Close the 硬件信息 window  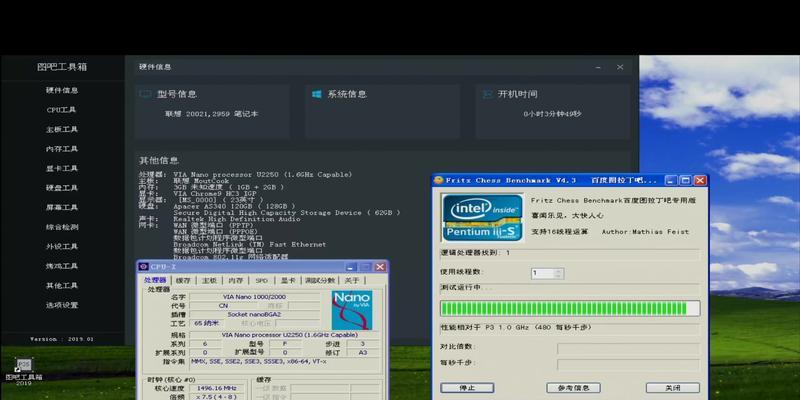(620, 67)
